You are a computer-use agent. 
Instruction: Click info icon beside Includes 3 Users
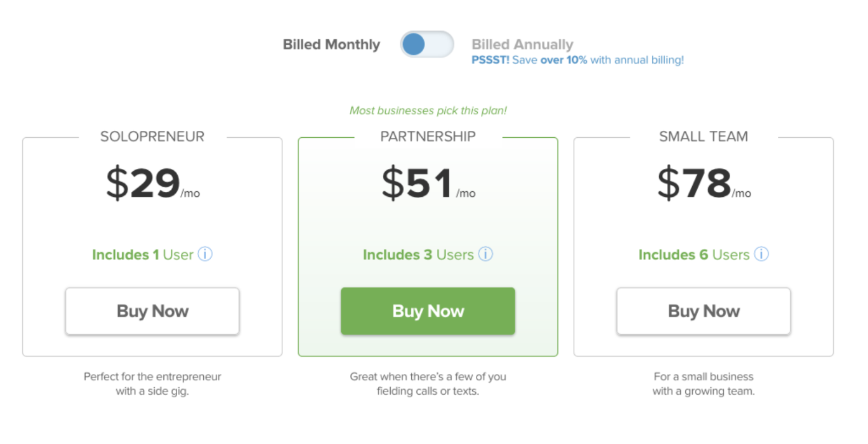485,254
